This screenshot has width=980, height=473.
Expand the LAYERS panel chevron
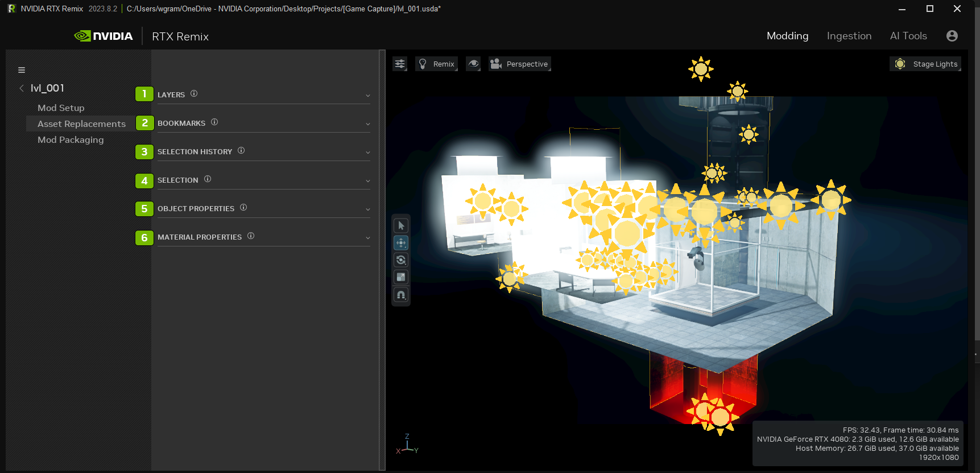click(x=368, y=96)
